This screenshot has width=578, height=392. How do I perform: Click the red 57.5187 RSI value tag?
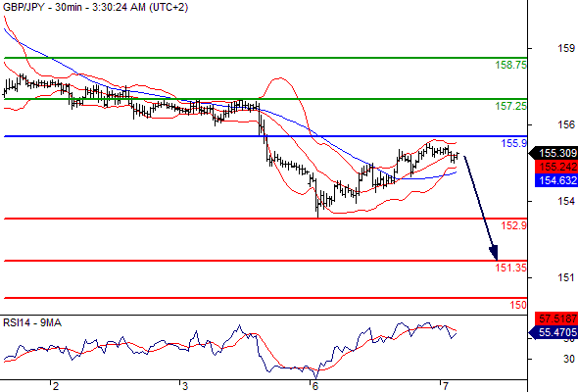pyautogui.click(x=556, y=318)
